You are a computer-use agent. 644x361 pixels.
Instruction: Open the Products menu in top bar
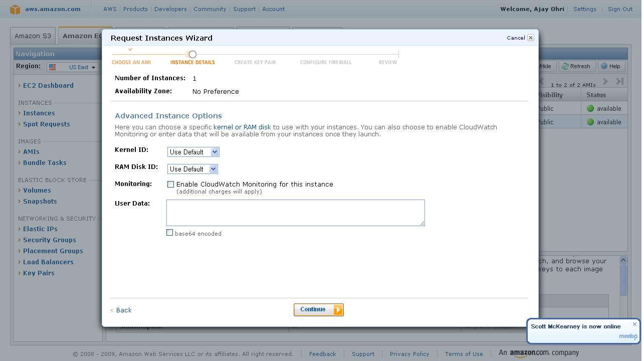135,9
